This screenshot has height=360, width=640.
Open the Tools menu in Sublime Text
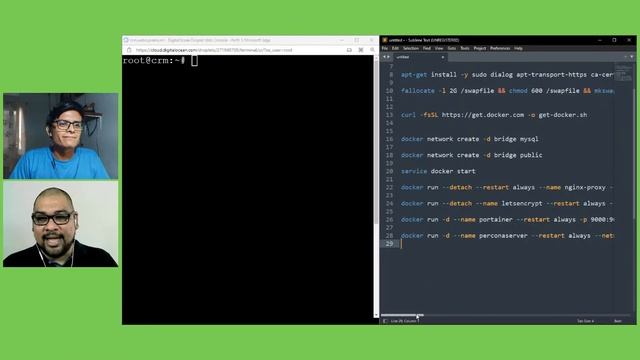[465, 48]
